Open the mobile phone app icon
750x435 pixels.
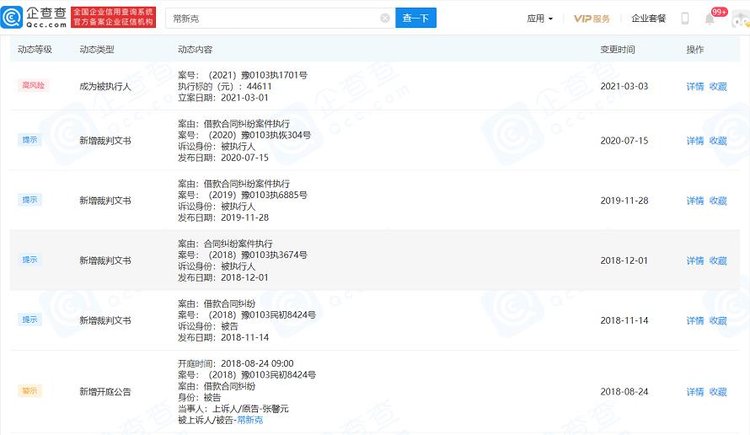pyautogui.click(x=685, y=18)
